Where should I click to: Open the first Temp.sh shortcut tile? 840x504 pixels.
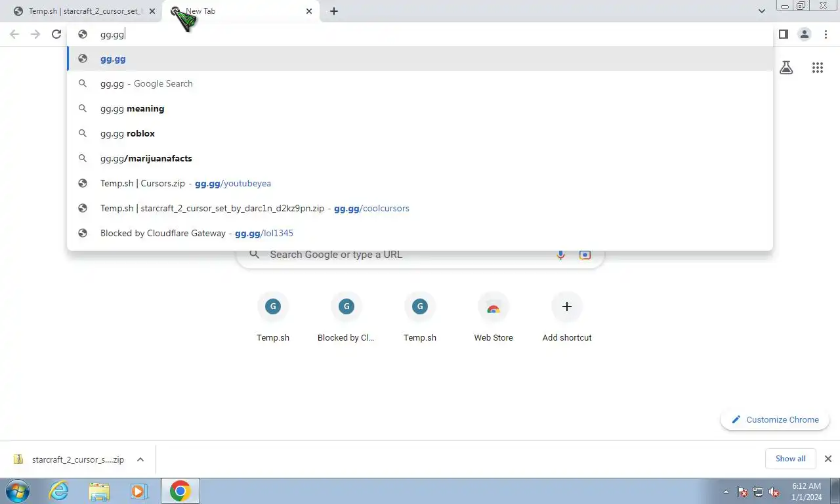click(x=273, y=318)
